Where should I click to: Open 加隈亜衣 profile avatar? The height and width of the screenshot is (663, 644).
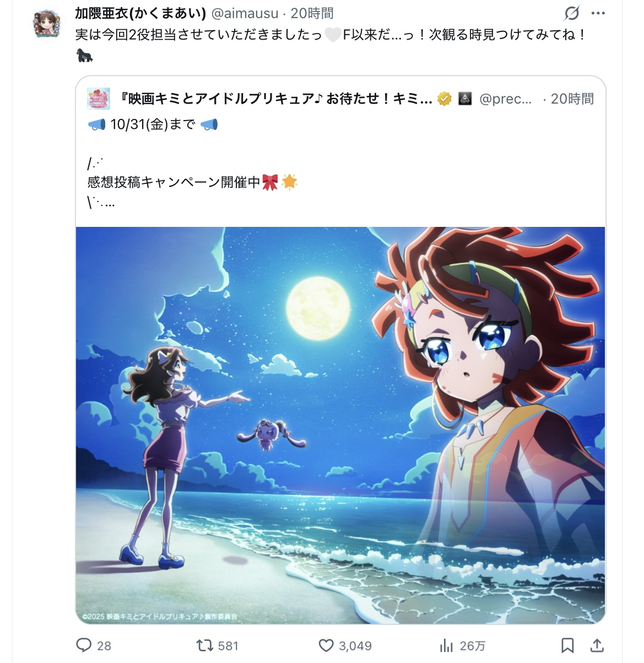47,23
